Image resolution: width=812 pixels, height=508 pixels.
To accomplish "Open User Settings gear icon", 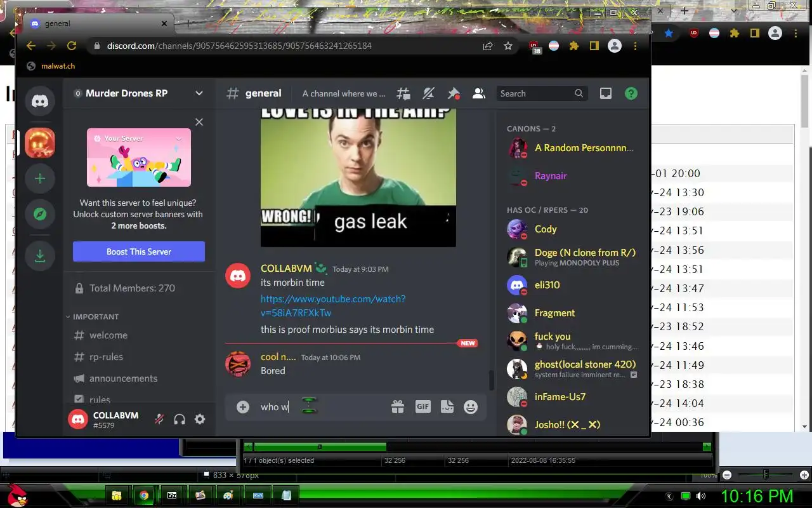I will [200, 419].
